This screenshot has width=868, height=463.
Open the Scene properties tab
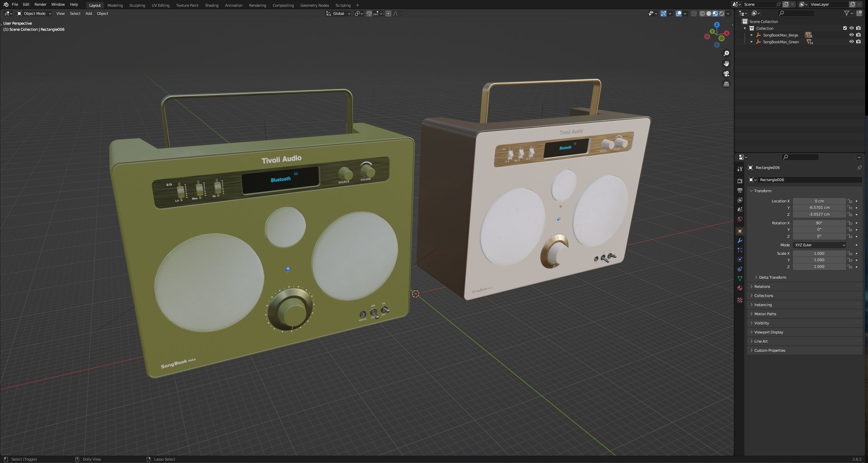740,210
